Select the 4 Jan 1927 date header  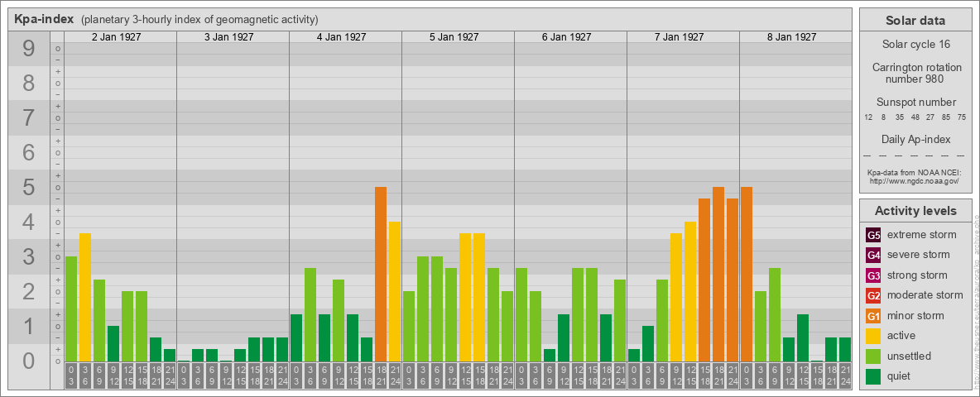coord(341,37)
